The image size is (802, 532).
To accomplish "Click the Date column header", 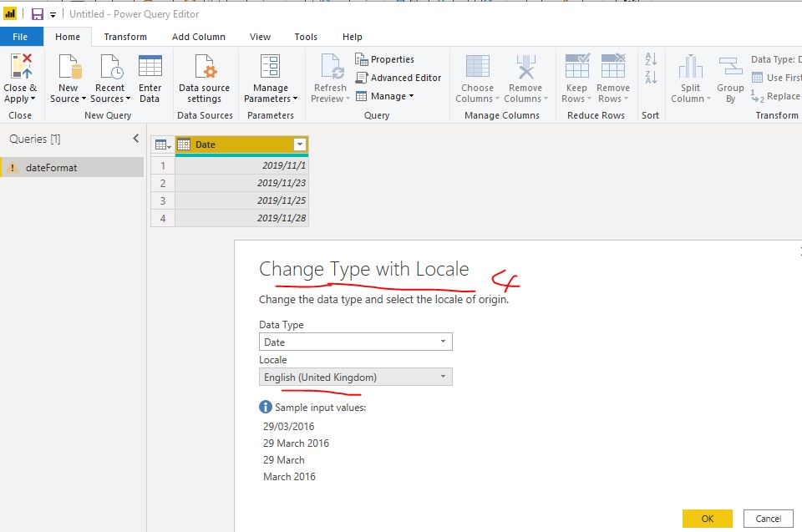I will pyautogui.click(x=242, y=144).
